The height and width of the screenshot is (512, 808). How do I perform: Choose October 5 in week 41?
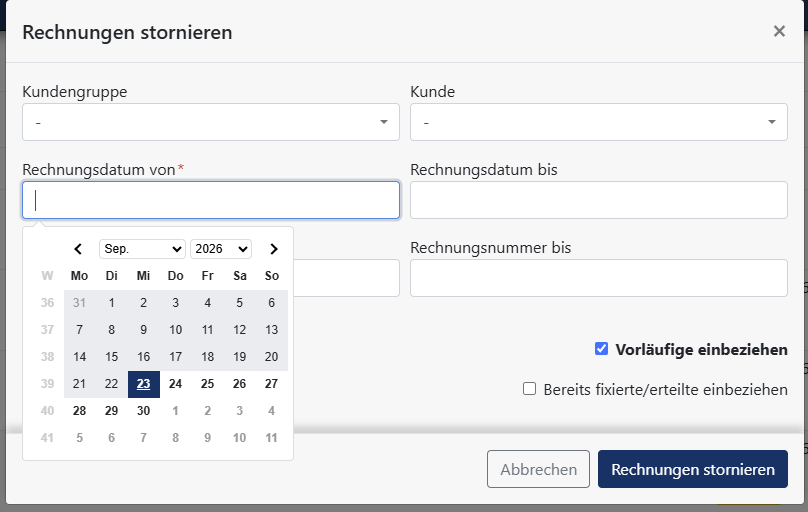tap(79, 438)
